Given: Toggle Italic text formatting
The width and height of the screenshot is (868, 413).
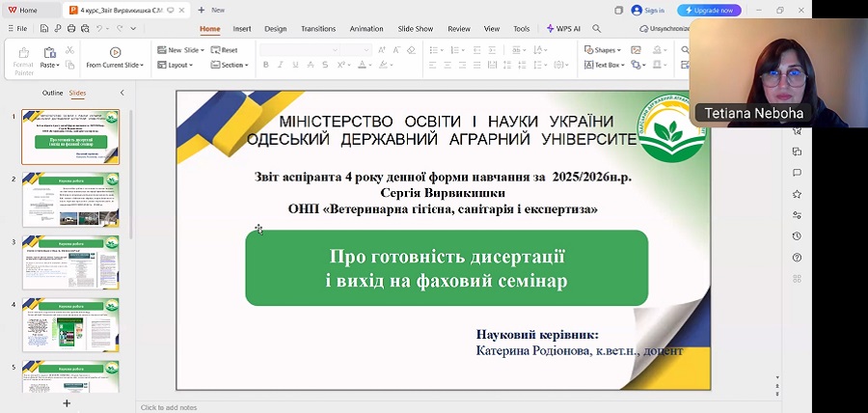Looking at the screenshot, I should tap(281, 65).
